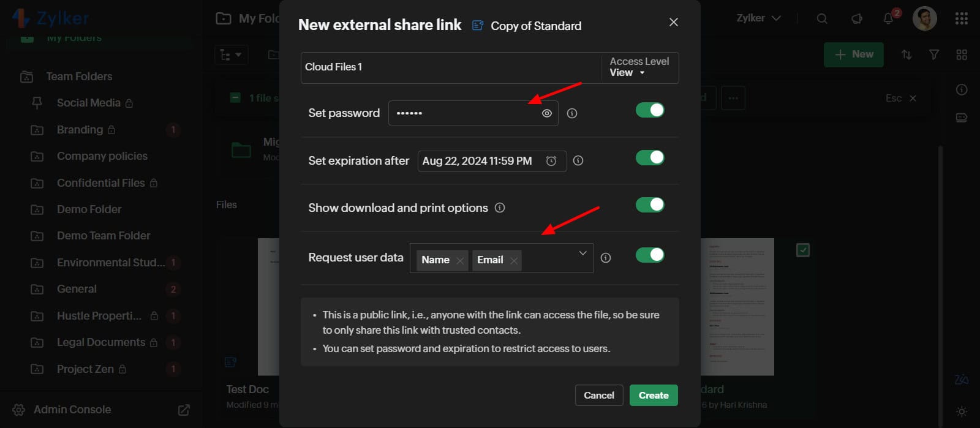Click info icon next to expiration date
The width and height of the screenshot is (980, 428).
pyautogui.click(x=578, y=160)
